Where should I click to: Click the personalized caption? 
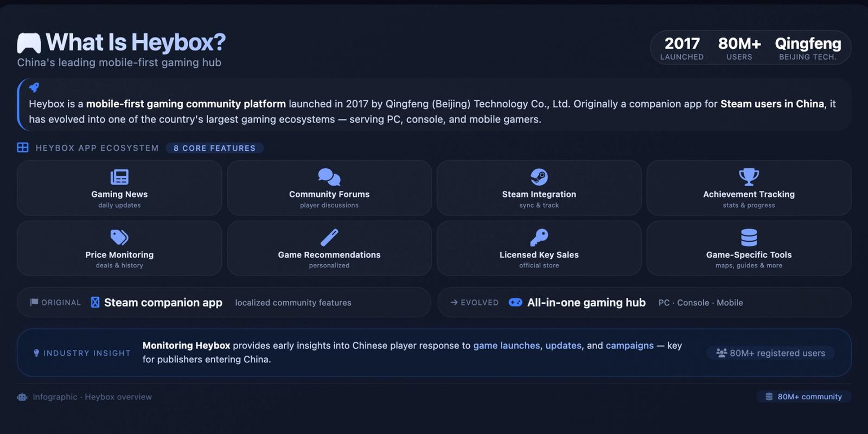point(329,265)
